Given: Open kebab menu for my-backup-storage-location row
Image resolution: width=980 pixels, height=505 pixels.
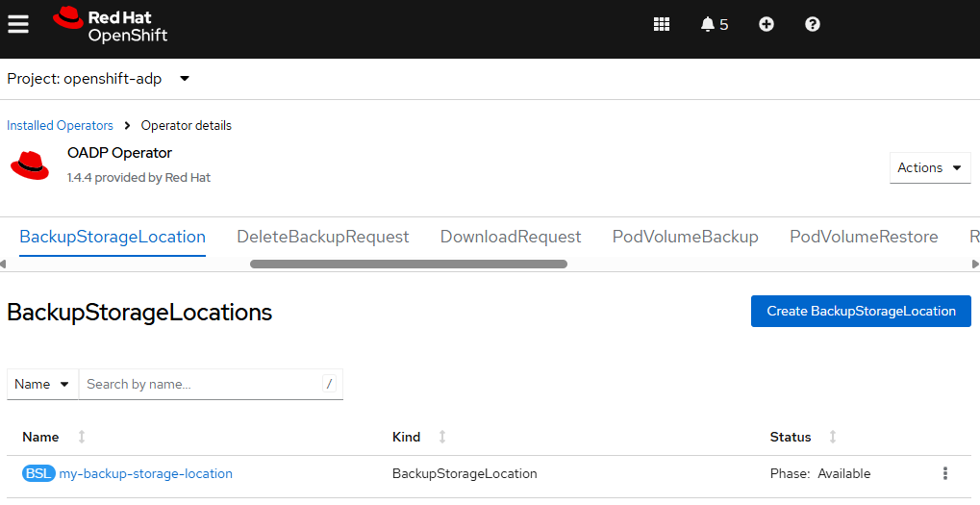Looking at the screenshot, I should [x=945, y=474].
